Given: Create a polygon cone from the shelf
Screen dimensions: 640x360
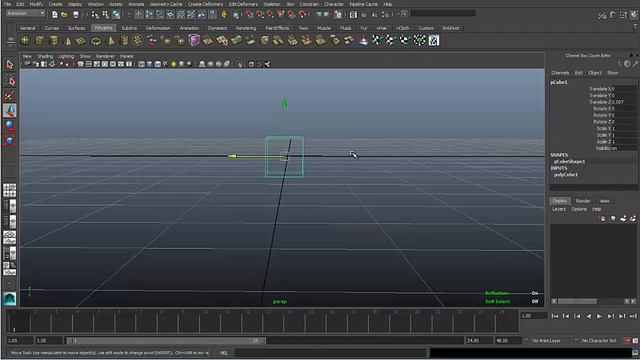Looking at the screenshot, I should [x=68, y=40].
